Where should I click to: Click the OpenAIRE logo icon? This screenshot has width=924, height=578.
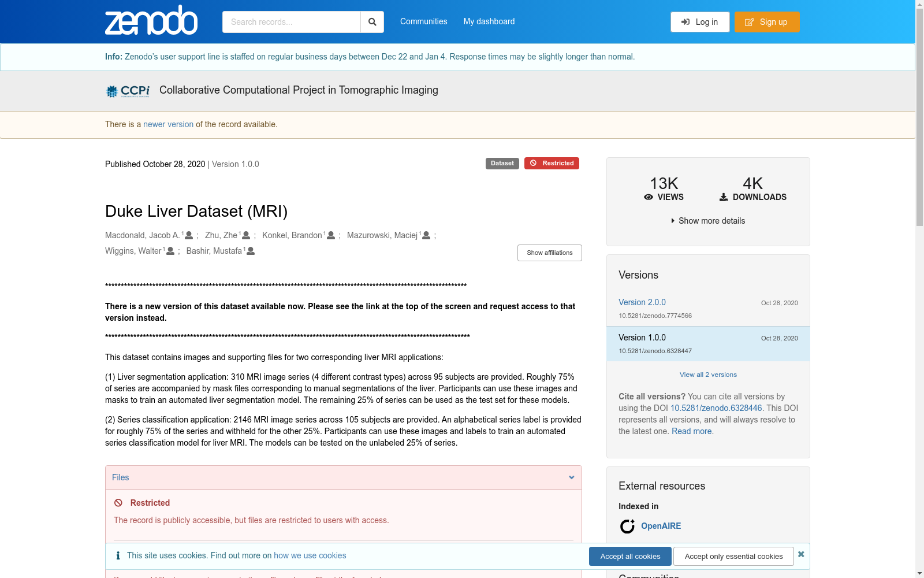(627, 526)
